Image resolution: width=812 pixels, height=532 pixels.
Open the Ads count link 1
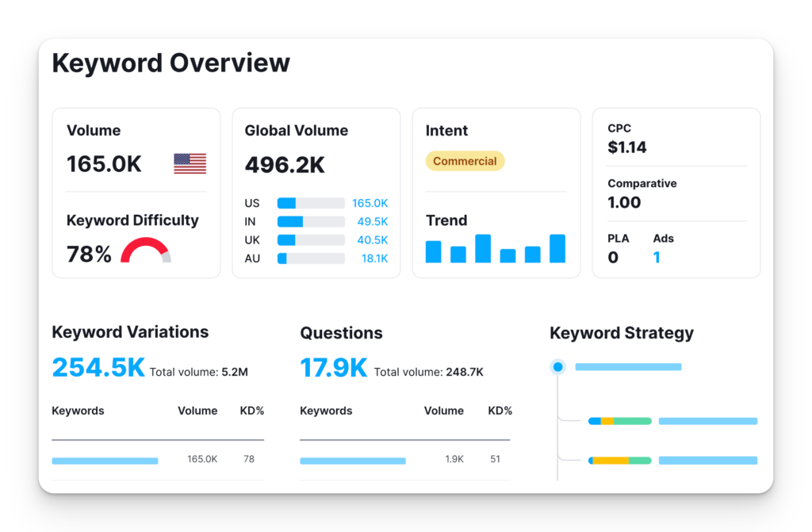click(656, 258)
